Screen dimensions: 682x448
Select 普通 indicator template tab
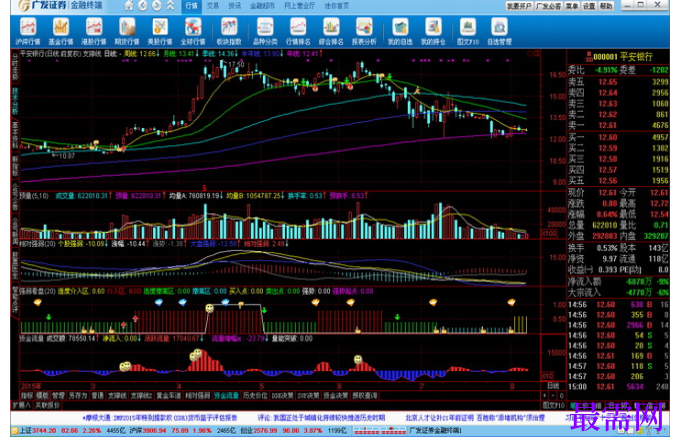click(x=97, y=395)
